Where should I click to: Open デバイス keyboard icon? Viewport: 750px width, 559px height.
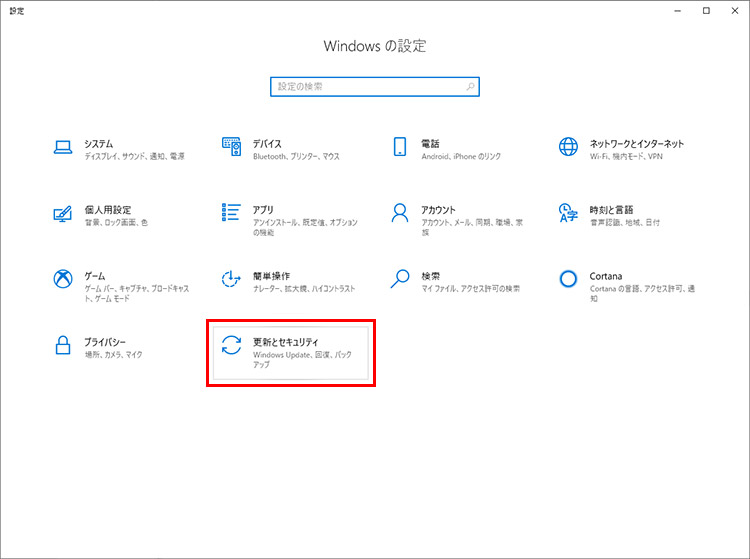click(232, 147)
